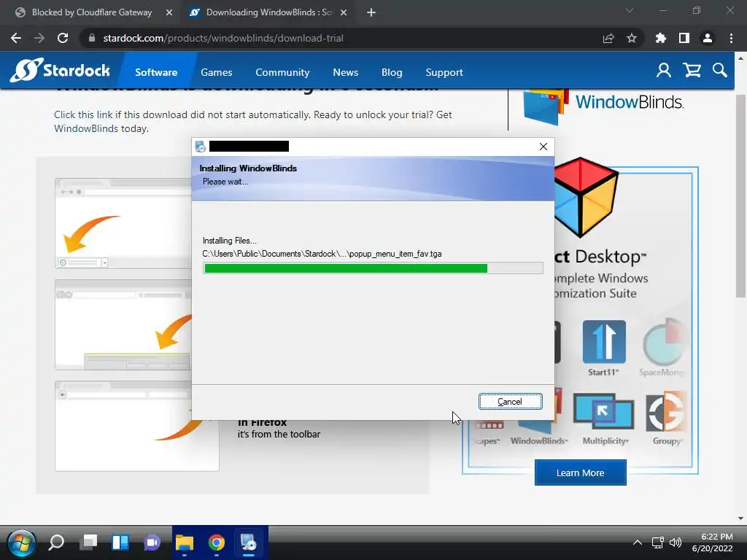
Task: Click the installer icon on the taskbar
Action: pos(248,542)
